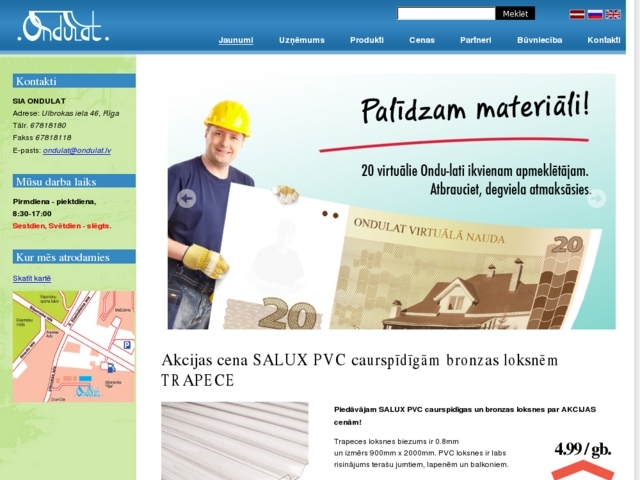Image resolution: width=640 pixels, height=480 pixels.
Task: Open the Uzņēmums menu item
Action: [302, 40]
